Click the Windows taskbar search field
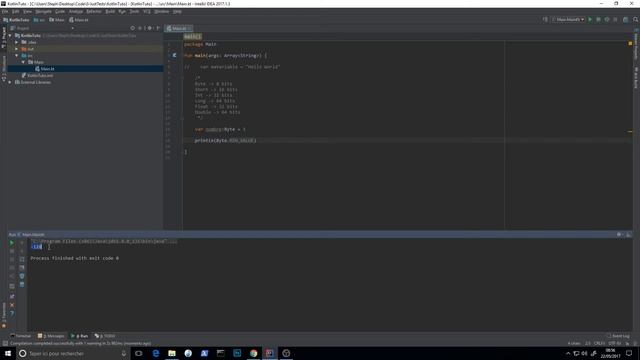This screenshot has height=360, width=640. coord(73,353)
